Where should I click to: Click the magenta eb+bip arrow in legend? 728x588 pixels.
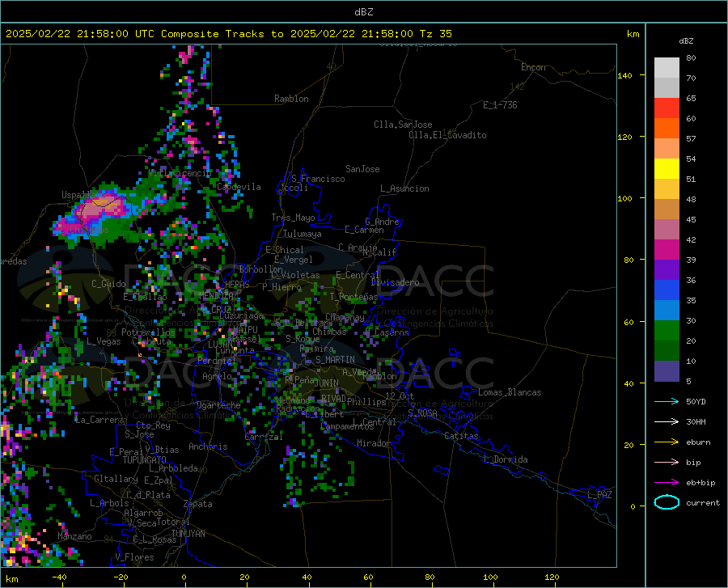[667, 483]
